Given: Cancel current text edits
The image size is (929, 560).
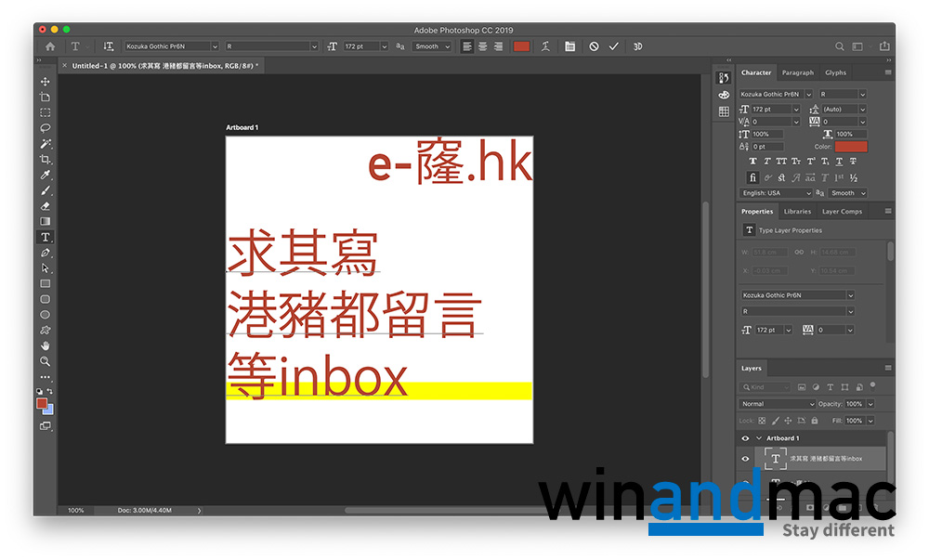Looking at the screenshot, I should [594, 46].
